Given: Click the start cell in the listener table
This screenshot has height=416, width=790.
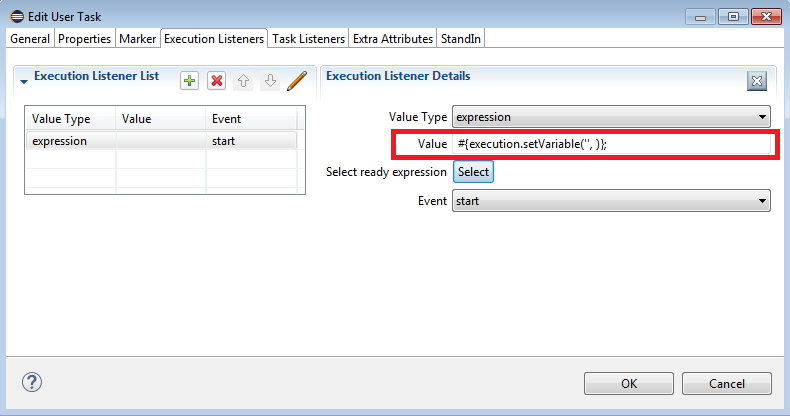Looking at the screenshot, I should (250, 141).
